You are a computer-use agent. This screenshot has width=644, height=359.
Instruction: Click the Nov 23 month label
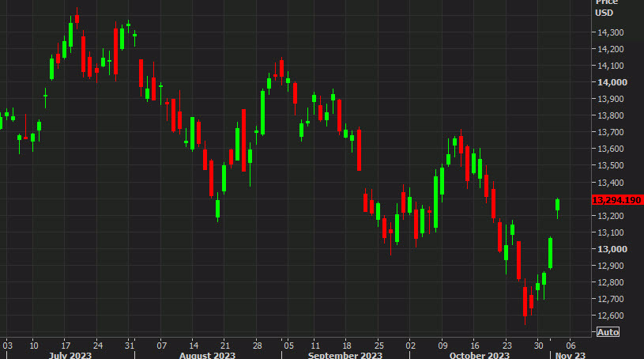(x=571, y=355)
